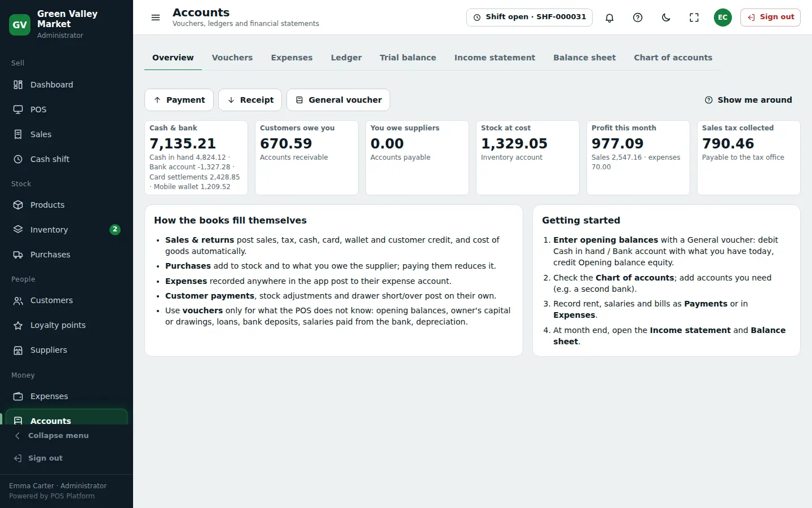Select the Overview tab
The height and width of the screenshot is (508, 812).
tap(173, 58)
